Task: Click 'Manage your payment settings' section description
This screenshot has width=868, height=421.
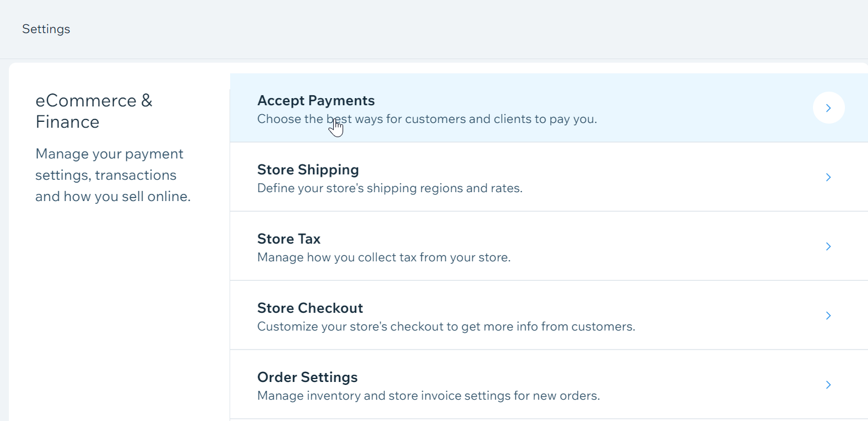Action: pos(112,175)
